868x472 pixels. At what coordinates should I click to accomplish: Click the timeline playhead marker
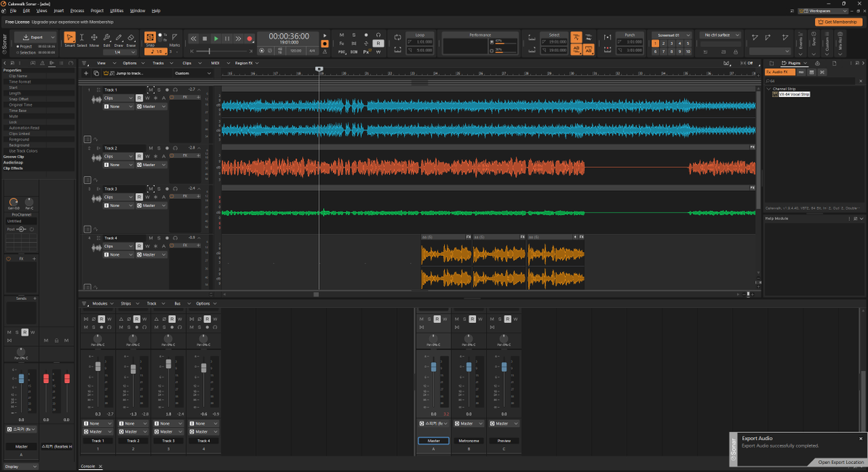pos(319,69)
